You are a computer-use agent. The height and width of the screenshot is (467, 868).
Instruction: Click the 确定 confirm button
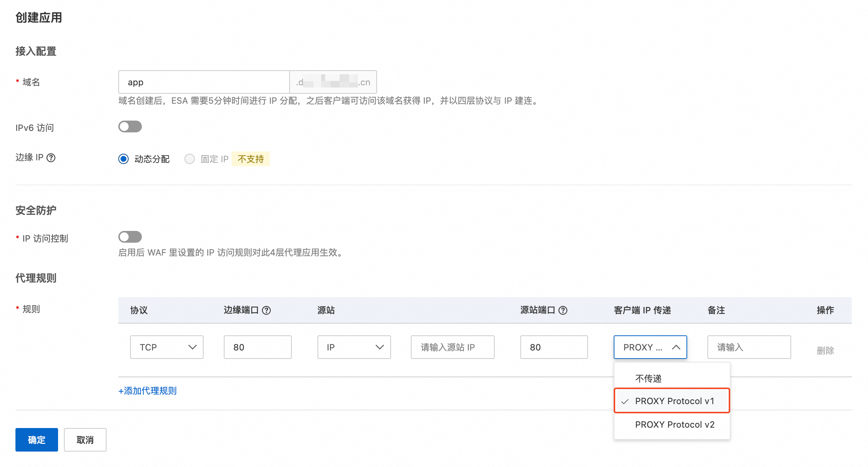(36, 440)
